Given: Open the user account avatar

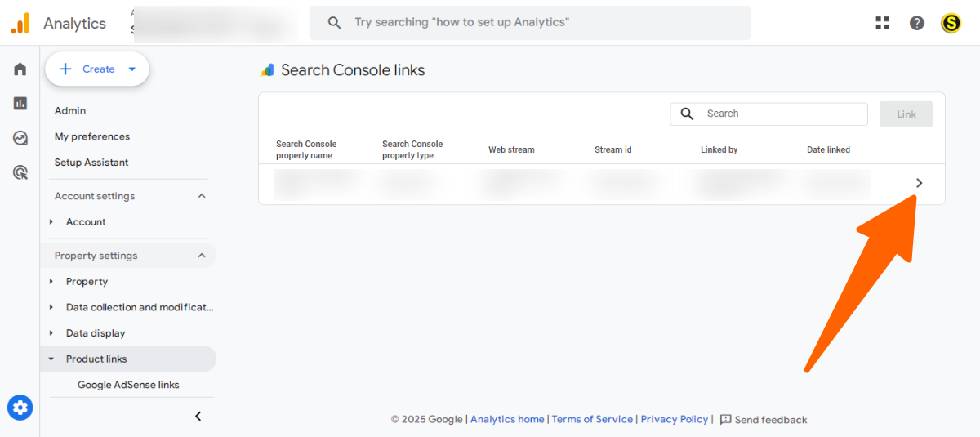Looking at the screenshot, I should point(951,23).
